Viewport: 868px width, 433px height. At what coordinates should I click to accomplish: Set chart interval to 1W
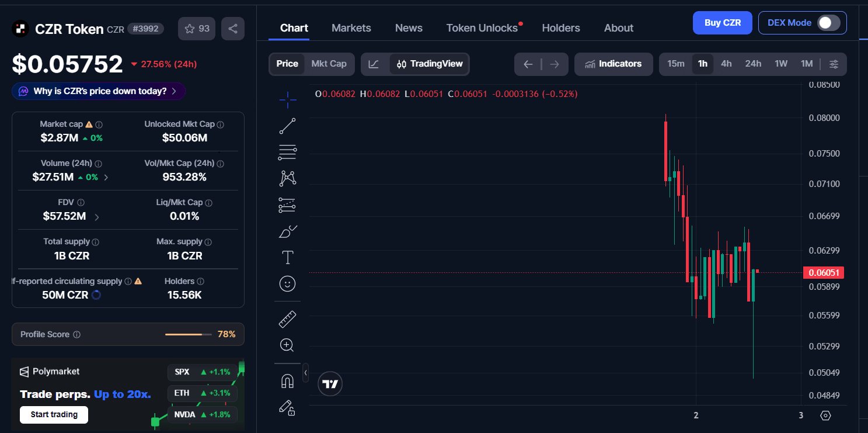click(x=781, y=64)
